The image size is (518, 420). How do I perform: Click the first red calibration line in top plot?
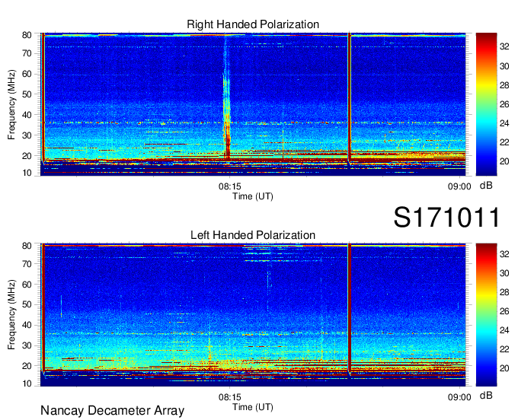[x=43, y=97]
